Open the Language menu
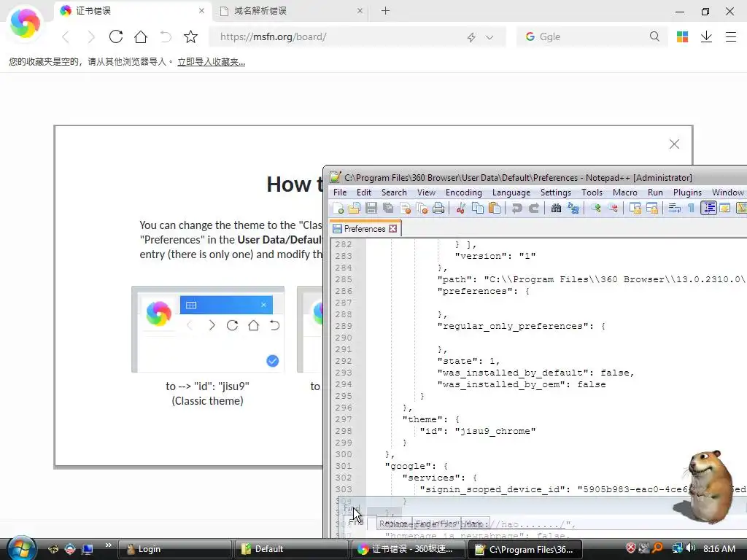The image size is (747, 560). 511,192
